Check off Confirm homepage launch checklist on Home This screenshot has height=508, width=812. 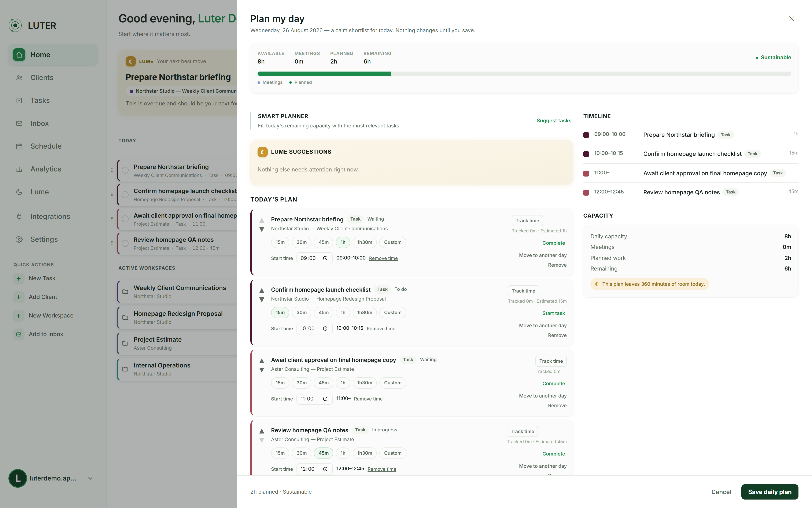click(125, 195)
